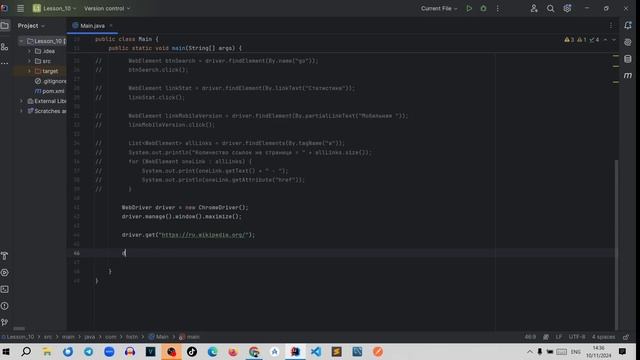Expand the .idea folder
This screenshot has height=360, width=640.
coord(29,51)
